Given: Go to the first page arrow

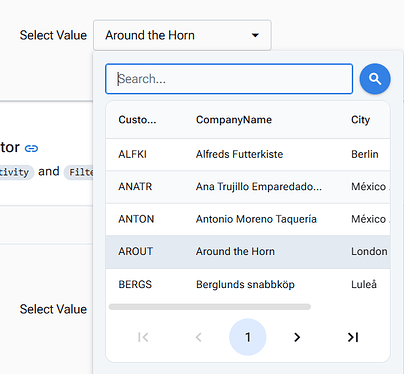Looking at the screenshot, I should [x=143, y=337].
